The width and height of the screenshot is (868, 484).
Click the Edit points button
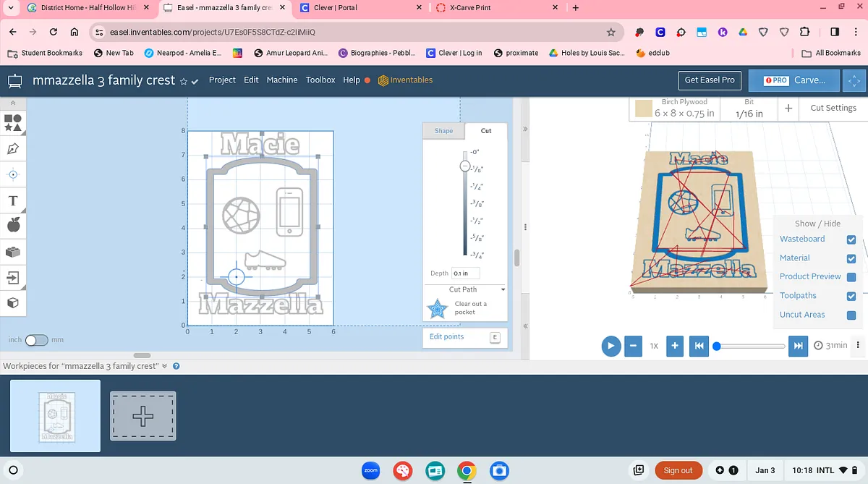pos(464,337)
